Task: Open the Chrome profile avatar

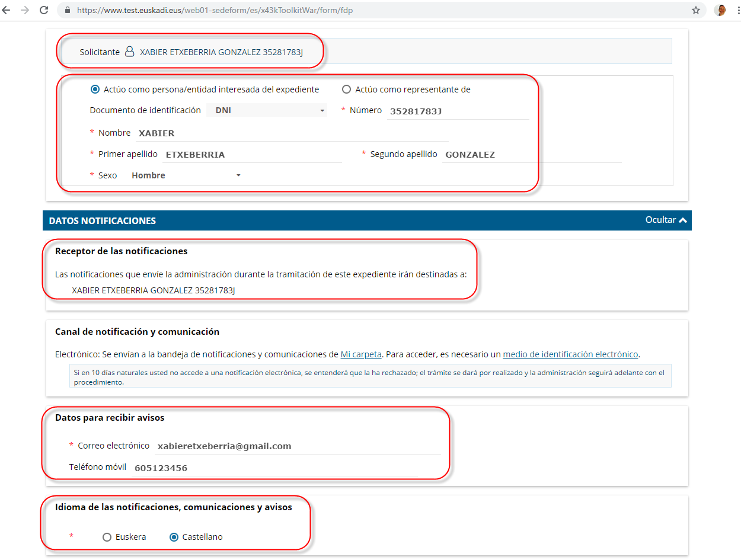Action: coord(721,10)
